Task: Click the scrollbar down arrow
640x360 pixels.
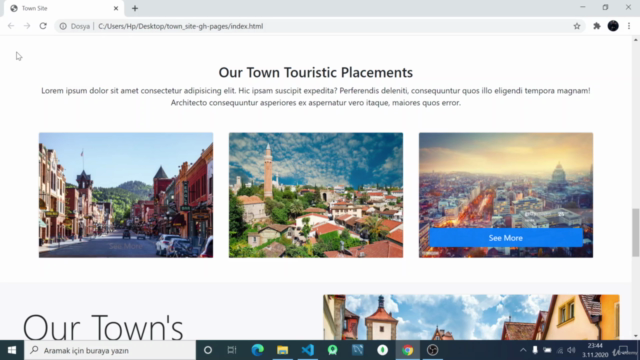Action: [x=636, y=336]
